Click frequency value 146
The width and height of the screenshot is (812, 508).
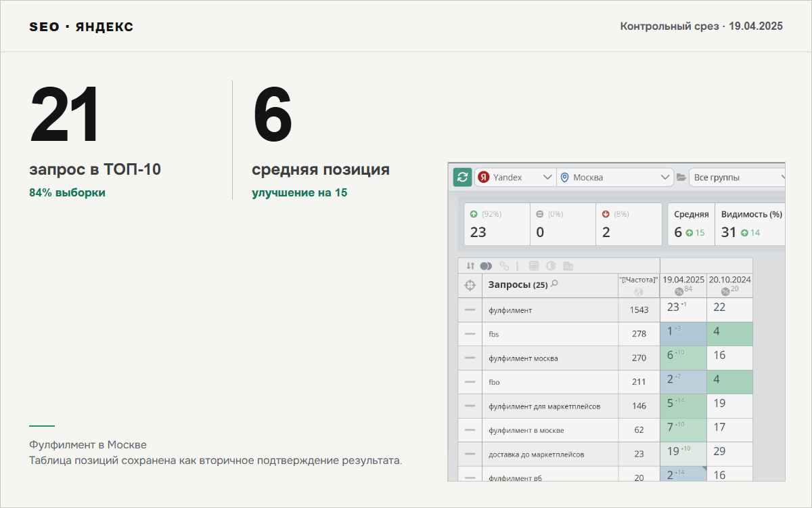pyautogui.click(x=639, y=406)
